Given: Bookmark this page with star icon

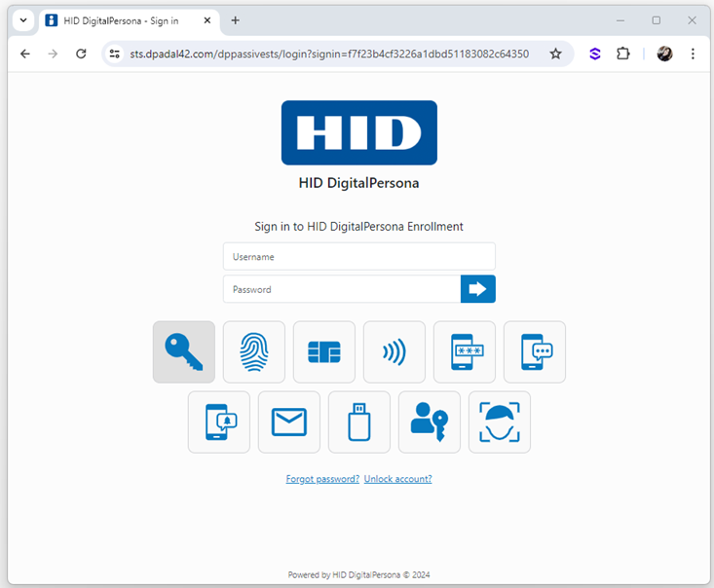Looking at the screenshot, I should click(x=555, y=54).
